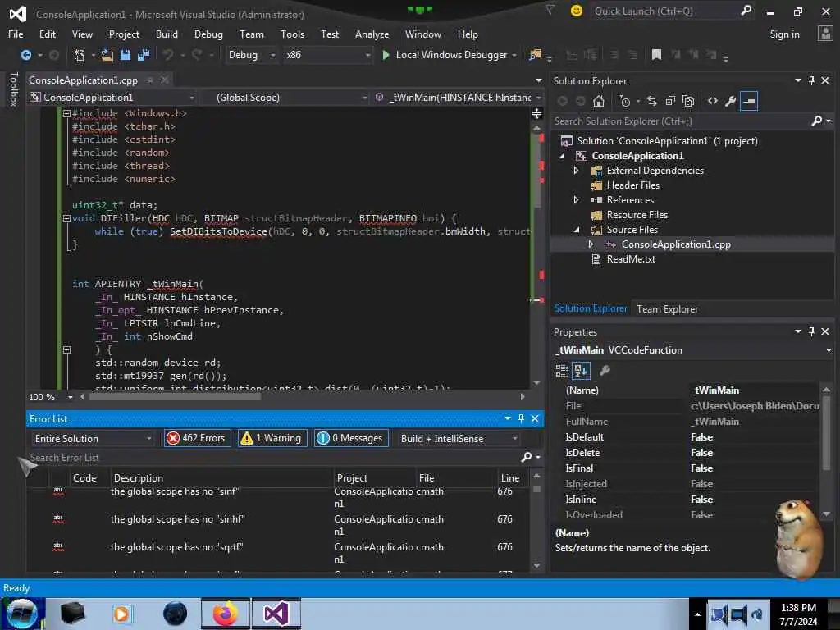The width and height of the screenshot is (840, 630).
Task: Click the media player taskbar icon
Action: pyautogui.click(x=121, y=614)
